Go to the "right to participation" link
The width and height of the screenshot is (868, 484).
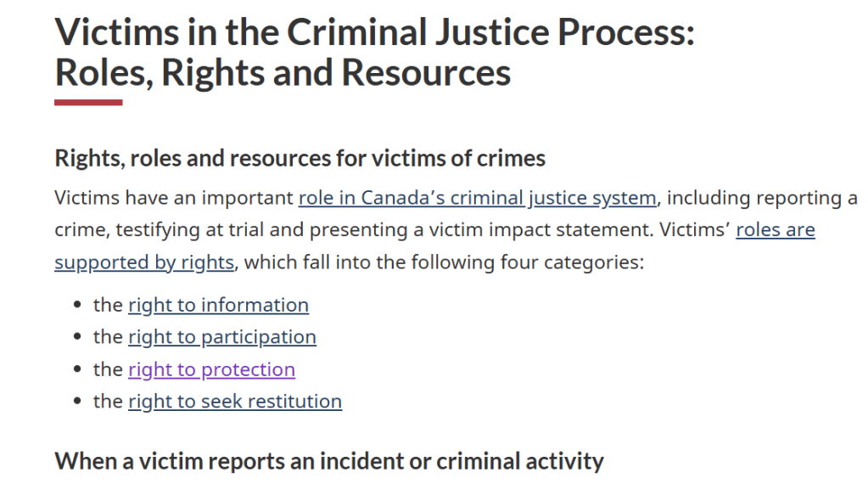coord(221,338)
